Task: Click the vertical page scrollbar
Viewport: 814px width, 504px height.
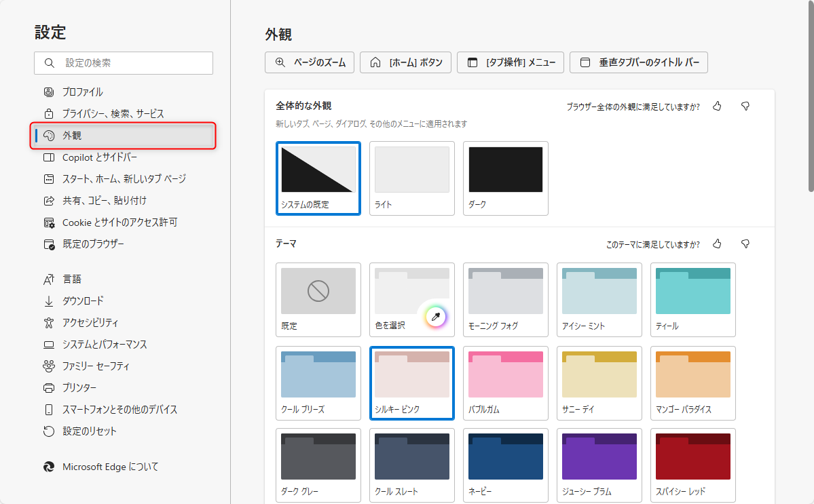Action: click(811, 96)
